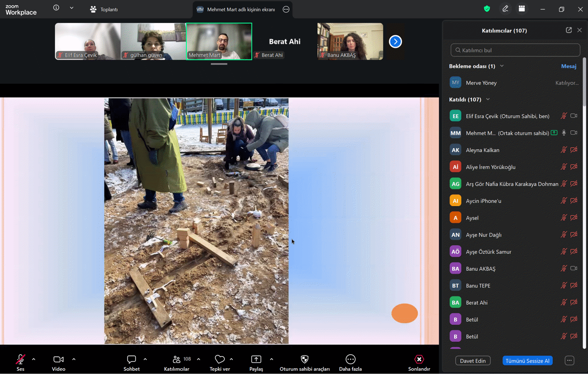The height and width of the screenshot is (374, 588).
Task: Open Oturum sahibi araçları shield icon
Action: (305, 360)
